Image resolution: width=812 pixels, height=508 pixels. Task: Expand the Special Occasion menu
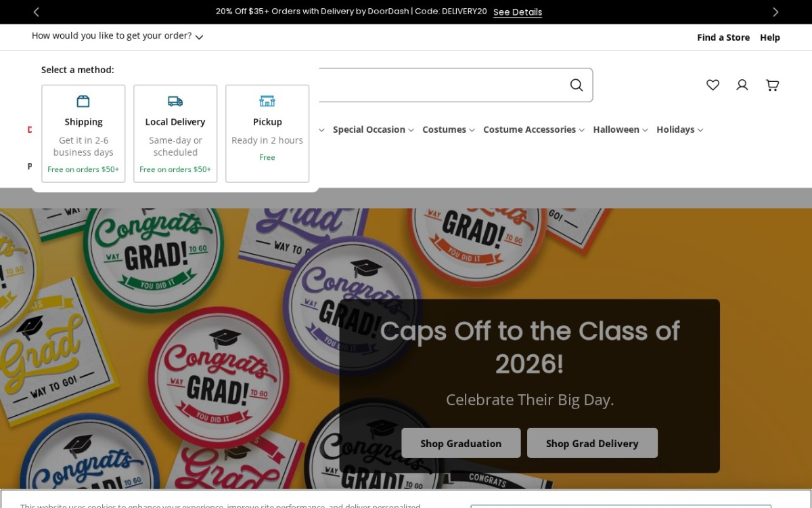[373, 129]
